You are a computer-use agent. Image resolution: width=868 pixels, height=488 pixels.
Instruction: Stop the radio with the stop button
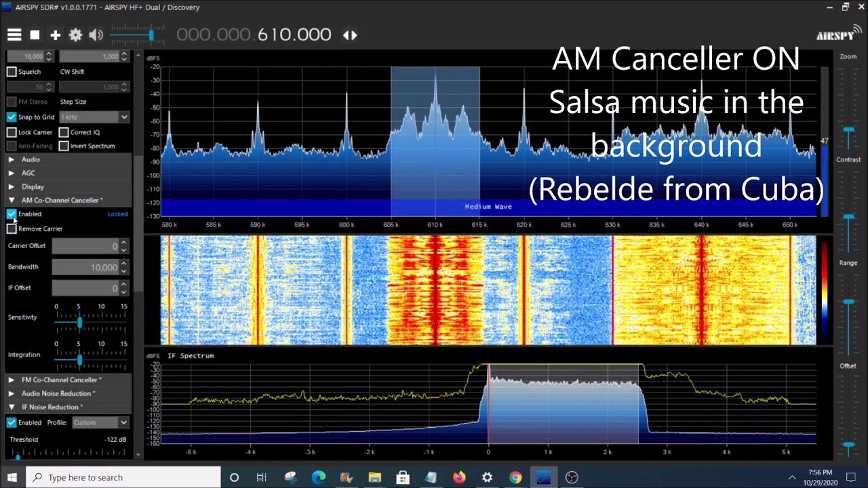pos(35,35)
